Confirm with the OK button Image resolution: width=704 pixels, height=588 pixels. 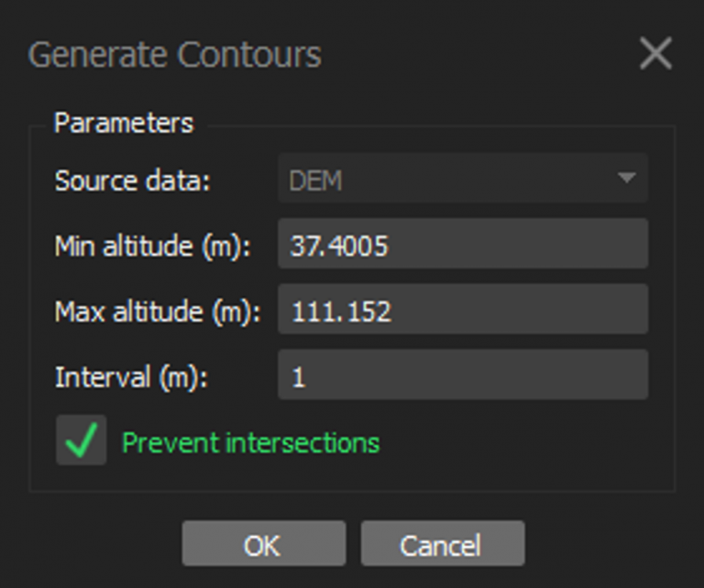tap(263, 545)
